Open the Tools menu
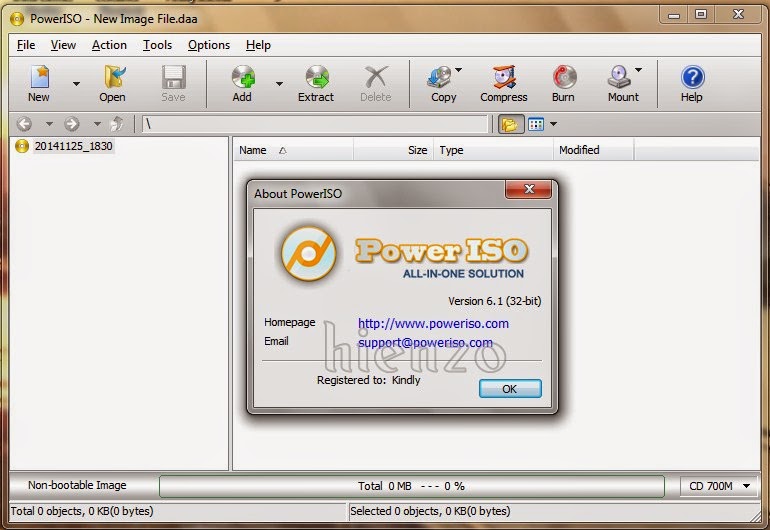This screenshot has height=530, width=770. [157, 45]
